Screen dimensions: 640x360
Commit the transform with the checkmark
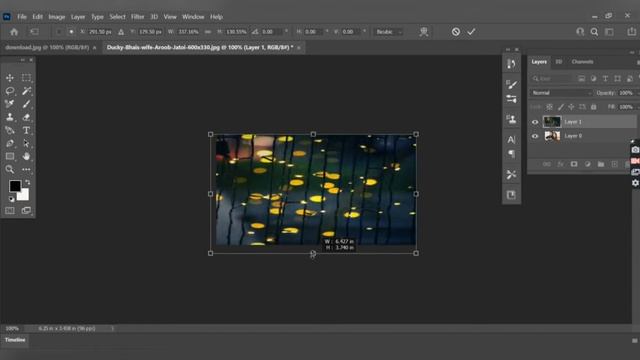pyautogui.click(x=471, y=32)
